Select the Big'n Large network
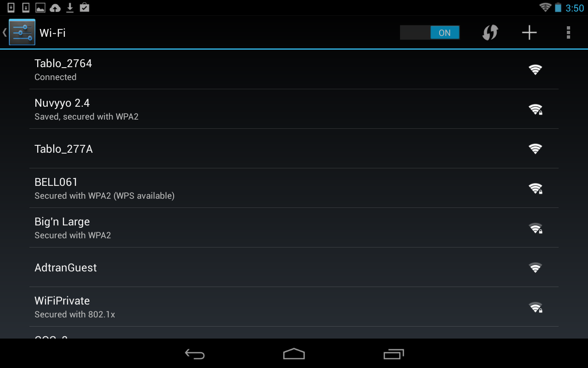 (294, 228)
